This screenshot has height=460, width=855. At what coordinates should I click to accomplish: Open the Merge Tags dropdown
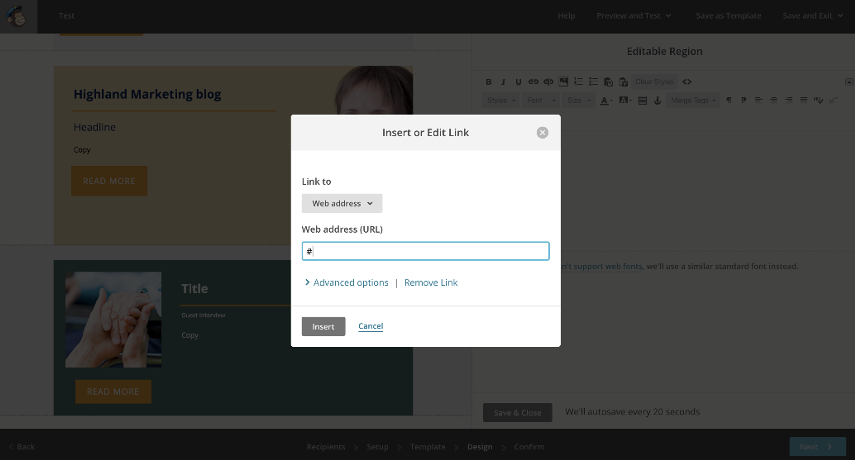point(692,101)
